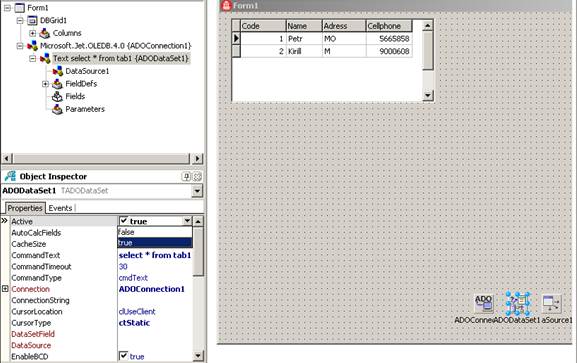Image resolution: width=577 pixels, height=363 pixels.
Task: Click the property list scroll up arrow
Action: point(198,221)
